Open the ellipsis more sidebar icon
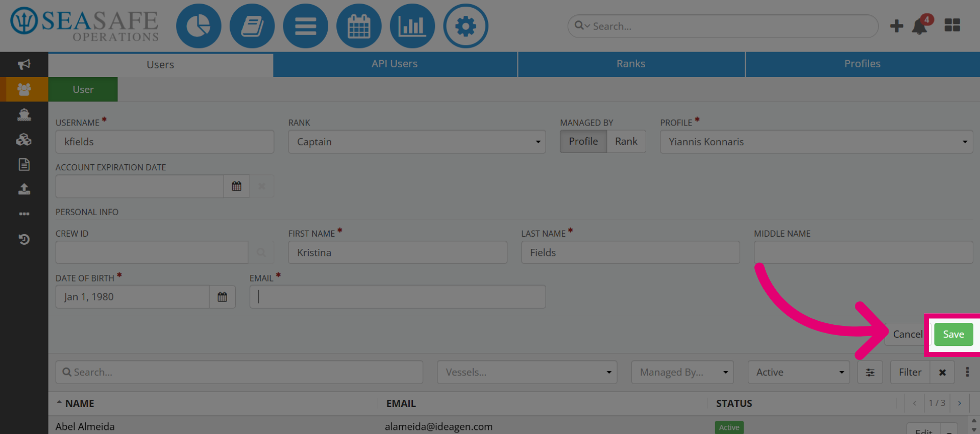Screen dimensions: 980x434 [x=24, y=214]
